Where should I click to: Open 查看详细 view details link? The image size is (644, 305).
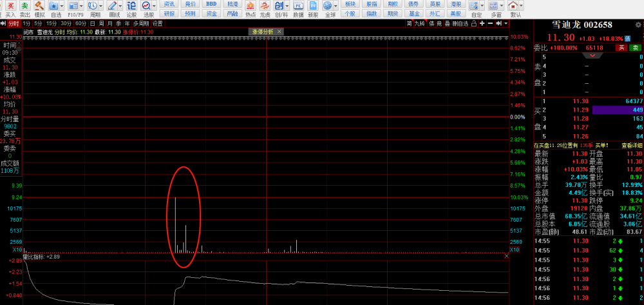click(x=632, y=145)
